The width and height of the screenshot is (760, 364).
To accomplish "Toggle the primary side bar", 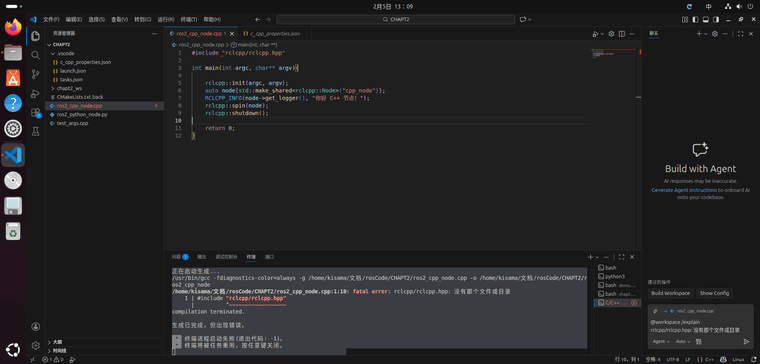I will click(x=695, y=19).
